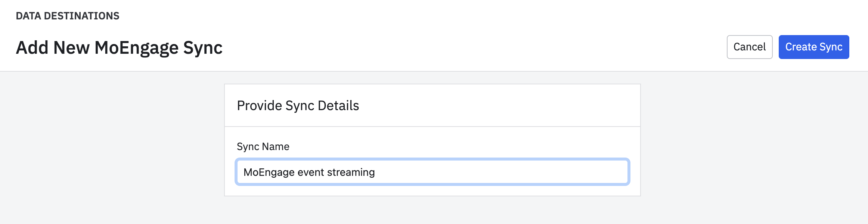Click the word MoEngage in page title
This screenshot has height=224, width=868.
point(136,48)
